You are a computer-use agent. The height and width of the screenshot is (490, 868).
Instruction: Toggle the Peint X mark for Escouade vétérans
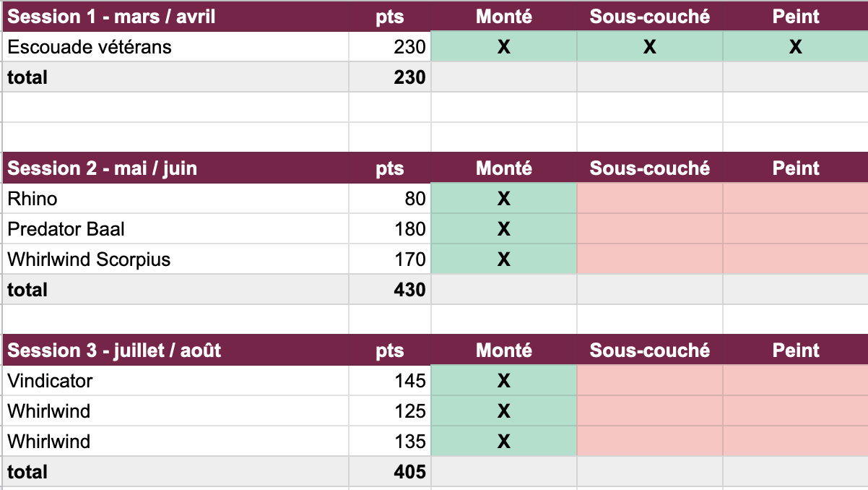click(795, 47)
